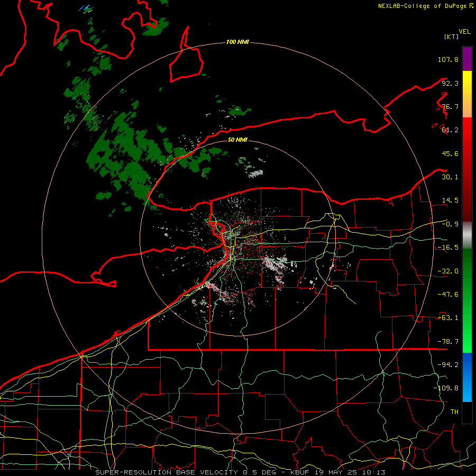Click the -109.8 velocity scale value
Screen dimensions: 476x476
[446, 388]
